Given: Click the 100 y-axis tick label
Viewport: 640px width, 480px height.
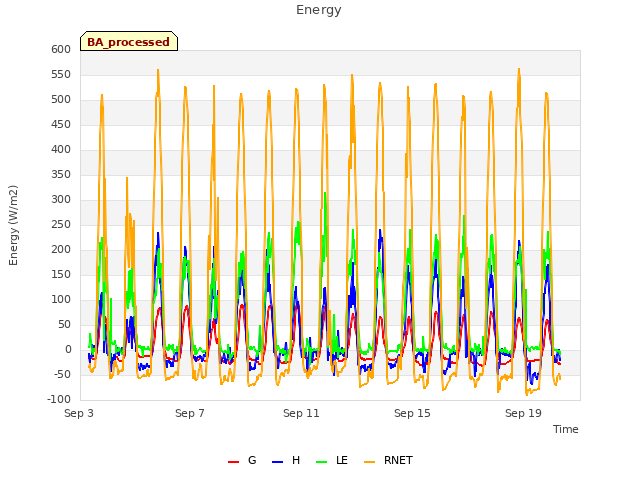Looking at the screenshot, I should tap(61, 300).
